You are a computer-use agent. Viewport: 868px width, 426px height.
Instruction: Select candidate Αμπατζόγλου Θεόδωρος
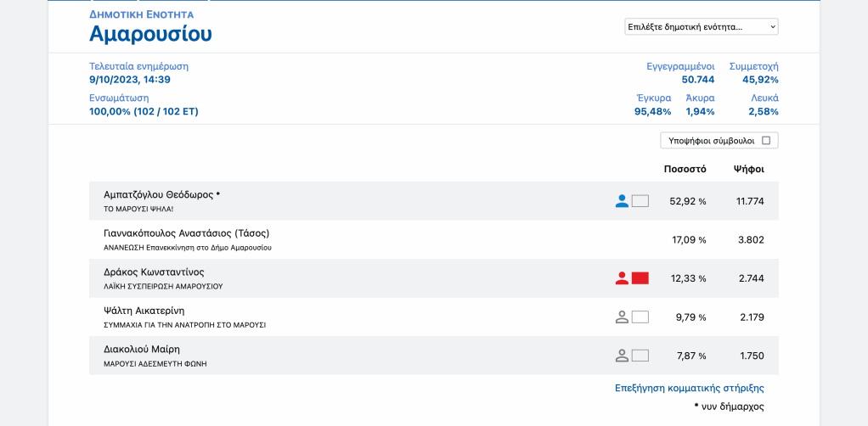pyautogui.click(x=158, y=194)
